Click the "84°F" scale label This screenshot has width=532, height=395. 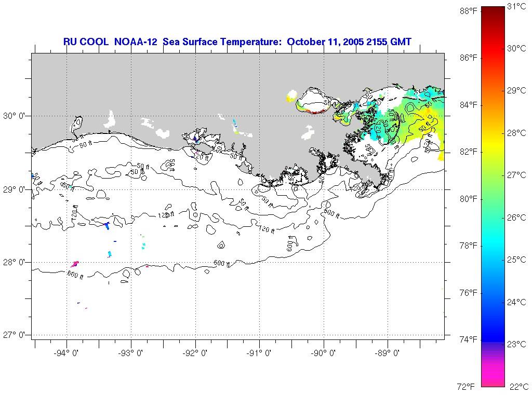(x=468, y=105)
